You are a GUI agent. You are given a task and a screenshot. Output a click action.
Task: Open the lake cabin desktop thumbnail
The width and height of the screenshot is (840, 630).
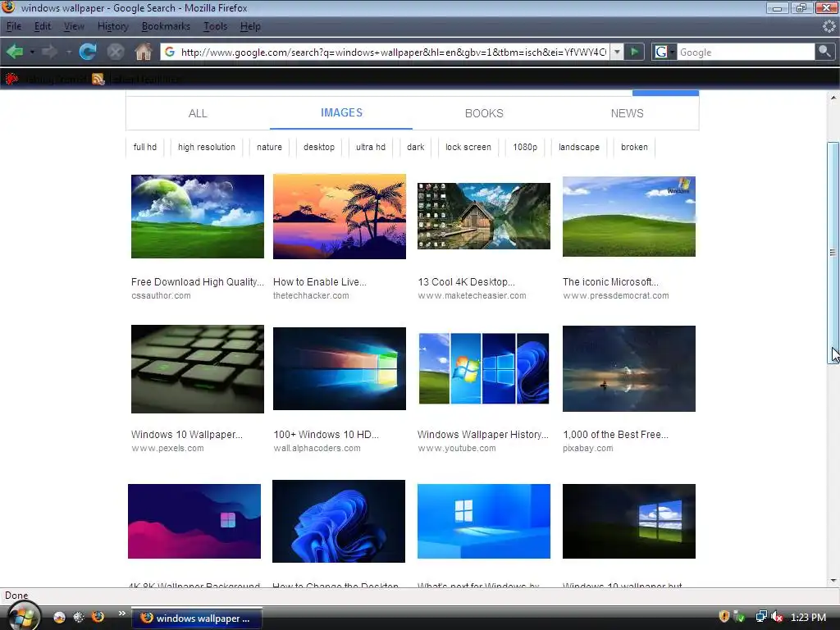point(484,216)
